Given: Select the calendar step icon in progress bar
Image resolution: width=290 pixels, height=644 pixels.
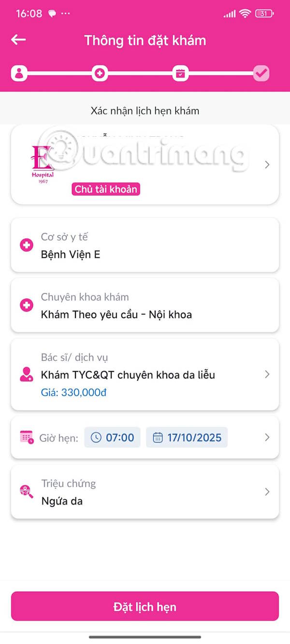Looking at the screenshot, I should [x=181, y=73].
